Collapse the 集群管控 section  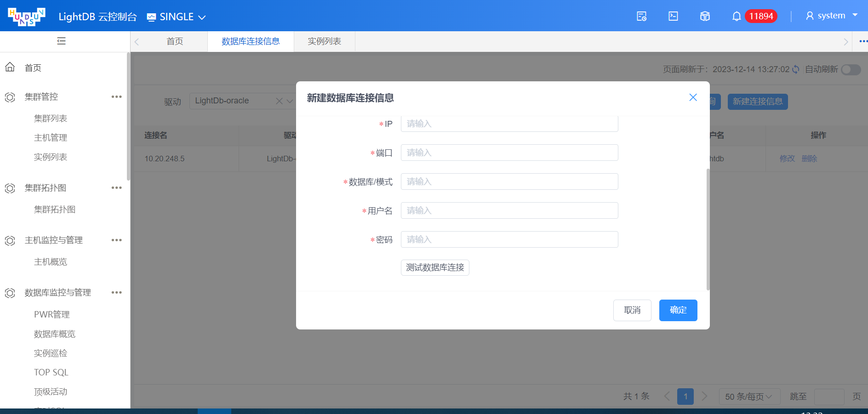(x=41, y=97)
